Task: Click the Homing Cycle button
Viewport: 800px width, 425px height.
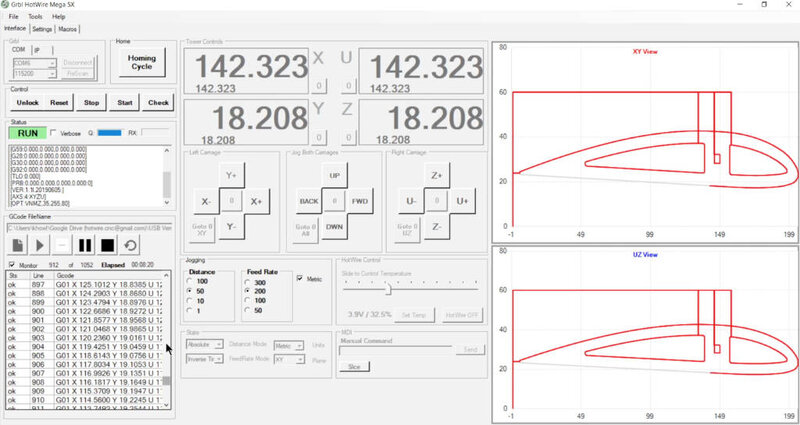Action: tap(142, 62)
